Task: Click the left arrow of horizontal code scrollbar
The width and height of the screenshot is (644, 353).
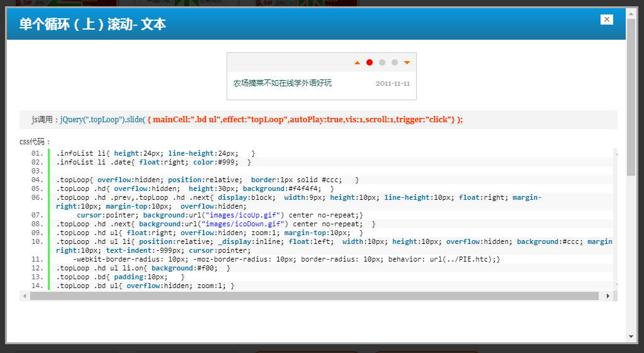Action: click(25, 296)
